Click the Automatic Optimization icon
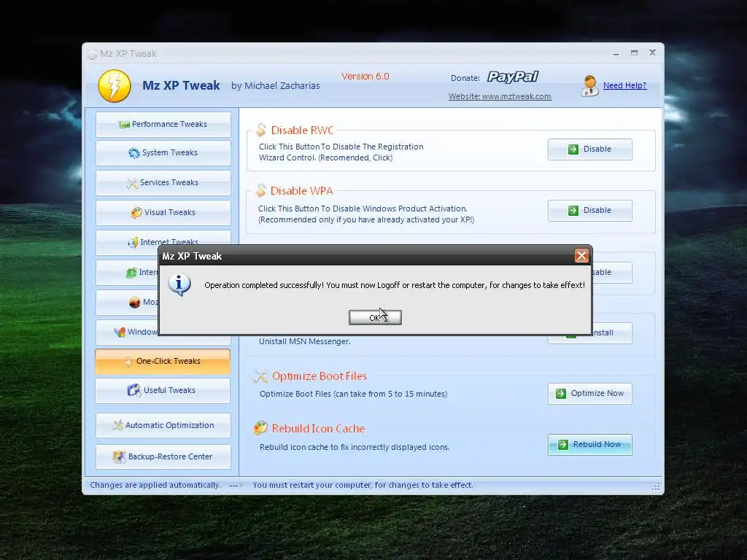 117,425
